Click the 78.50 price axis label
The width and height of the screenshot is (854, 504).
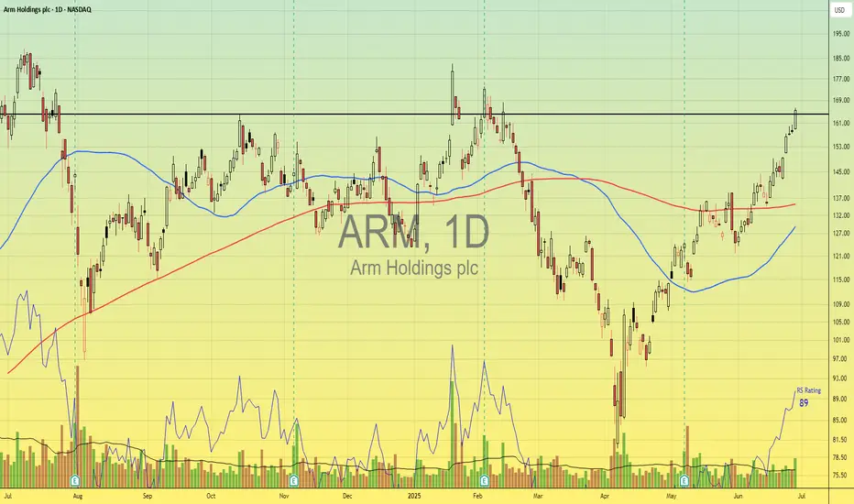[x=841, y=457]
